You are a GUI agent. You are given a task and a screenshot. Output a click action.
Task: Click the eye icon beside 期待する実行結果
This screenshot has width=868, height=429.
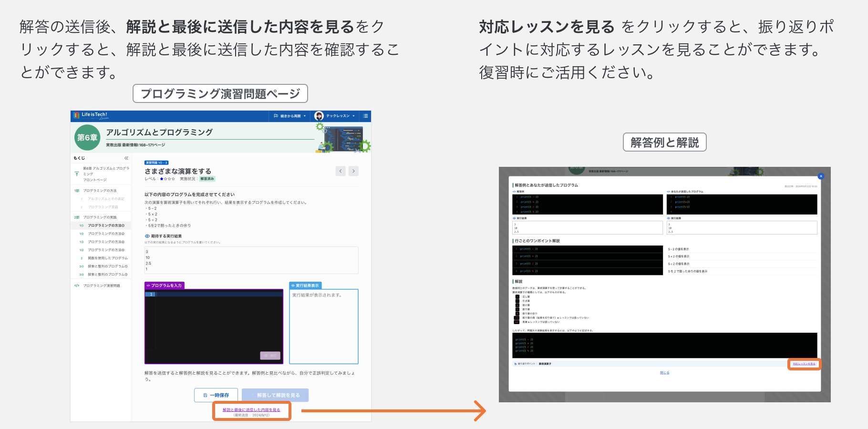[147, 236]
